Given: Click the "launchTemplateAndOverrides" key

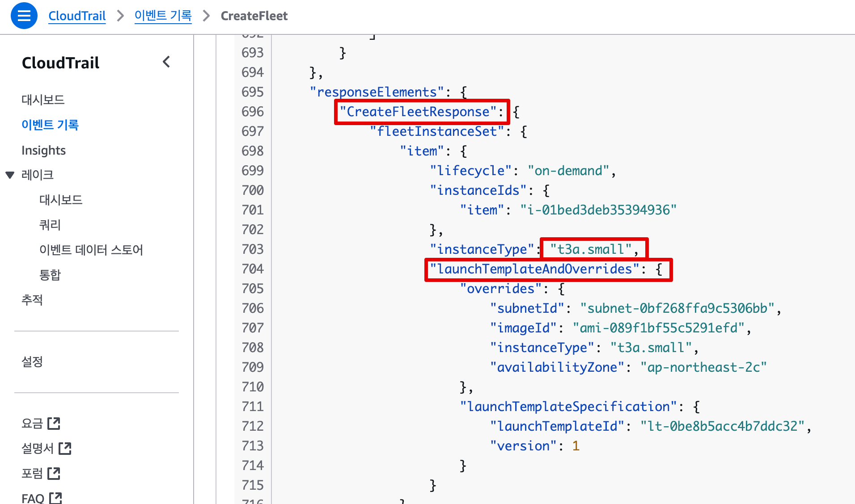Looking at the screenshot, I should click(x=534, y=269).
